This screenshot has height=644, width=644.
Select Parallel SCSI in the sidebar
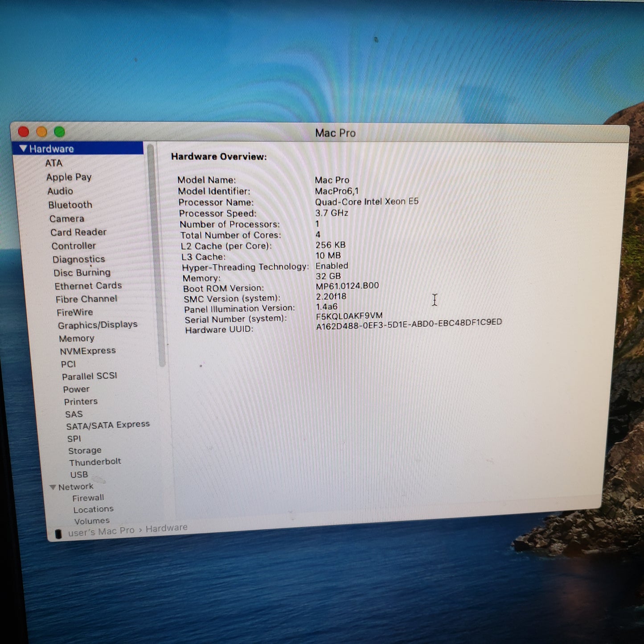tap(90, 376)
